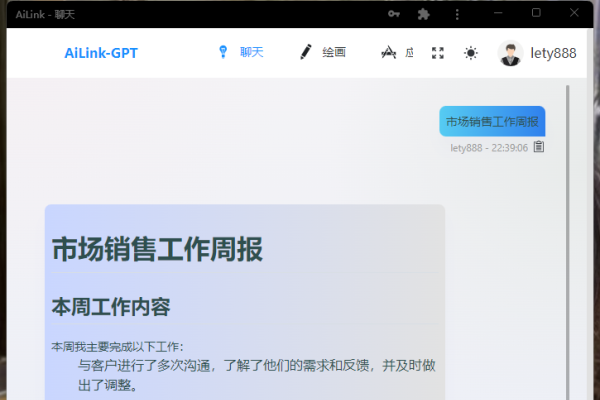The width and height of the screenshot is (600, 400).
Task: Click the 本周我主要完成以下工作 line
Action: point(117,347)
